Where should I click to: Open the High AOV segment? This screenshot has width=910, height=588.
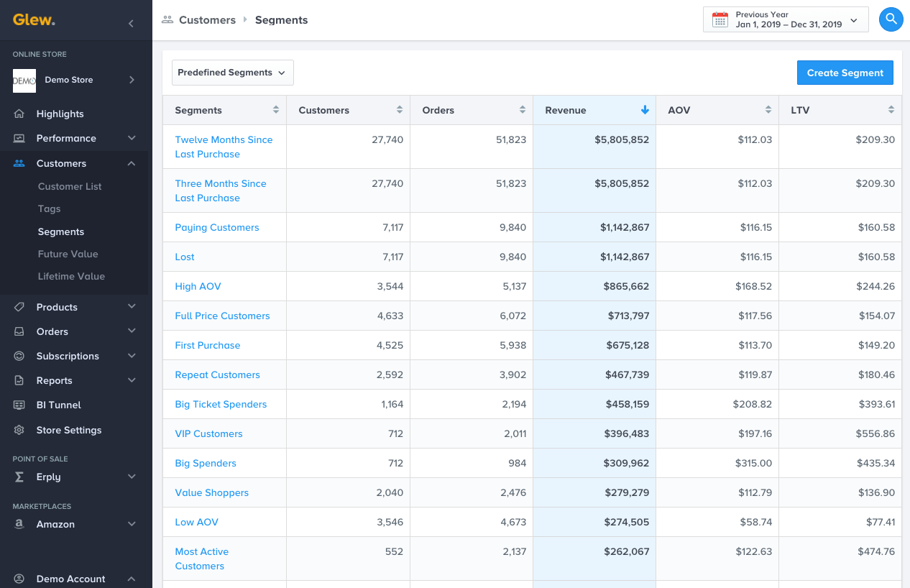[198, 286]
